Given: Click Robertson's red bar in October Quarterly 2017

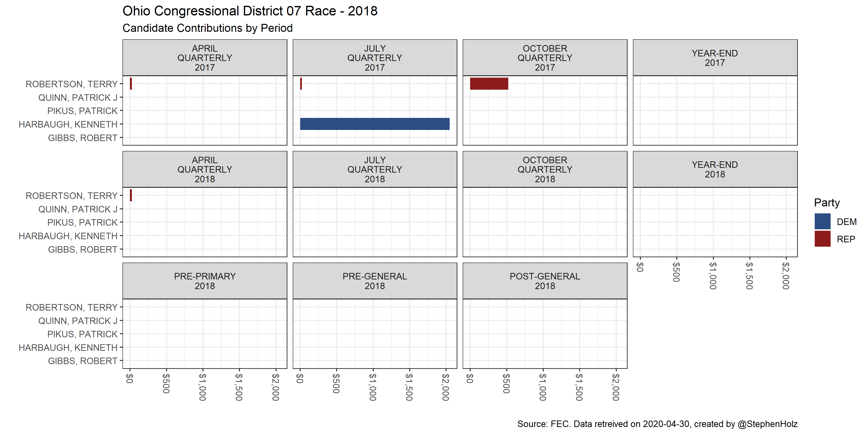Looking at the screenshot, I should pos(489,84).
